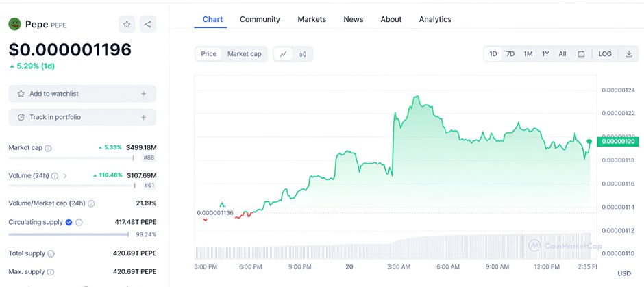
Task: Select the Price chart toggle
Action: (x=208, y=54)
